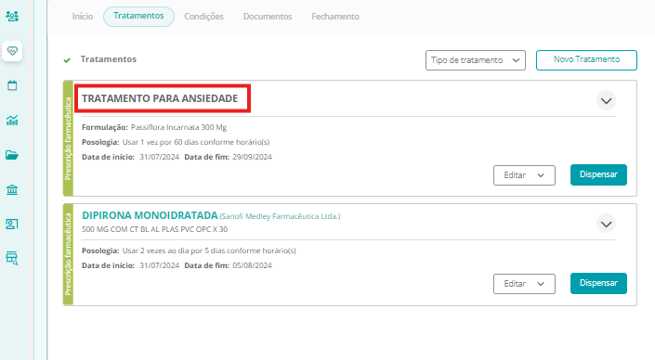Open the contact card sidebar icon

tap(12, 224)
